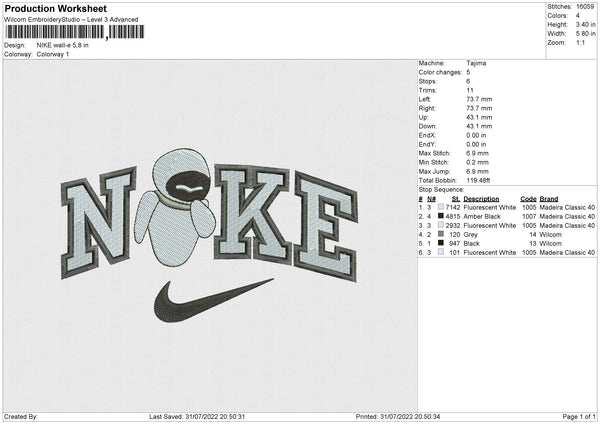Select the Stitches count 16059
Image resolution: width=600 pixels, height=424 pixels.
[585, 7]
